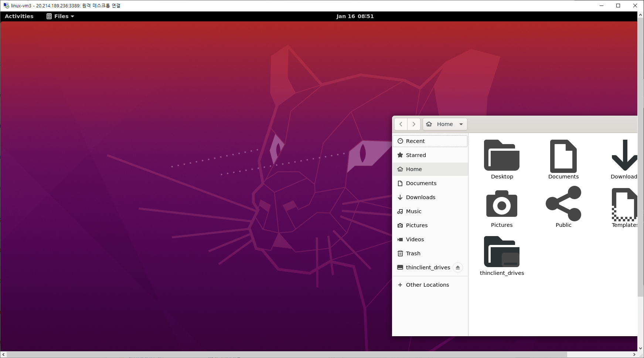Open the clock menu showing Jan 16 08:51
Viewport: 644px width, 358px height.
point(355,16)
